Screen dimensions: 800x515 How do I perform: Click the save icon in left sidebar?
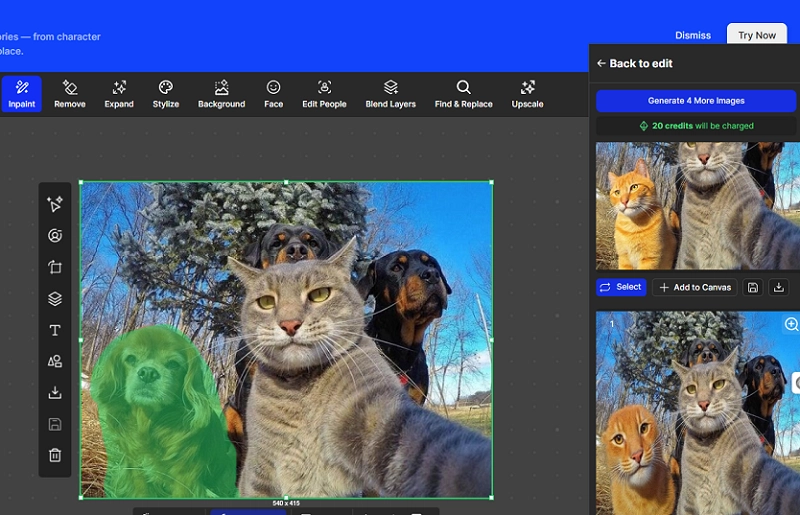tap(55, 424)
